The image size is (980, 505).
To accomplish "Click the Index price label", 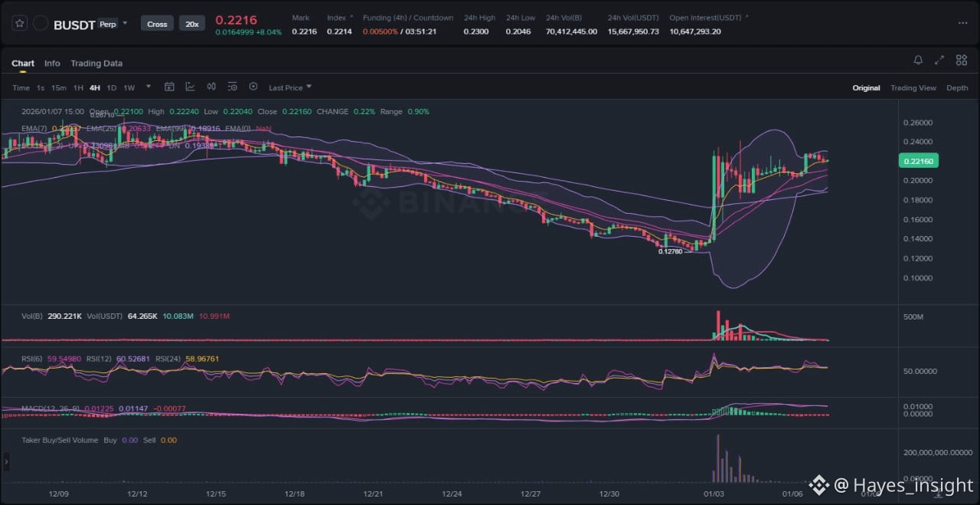I will pos(336,18).
